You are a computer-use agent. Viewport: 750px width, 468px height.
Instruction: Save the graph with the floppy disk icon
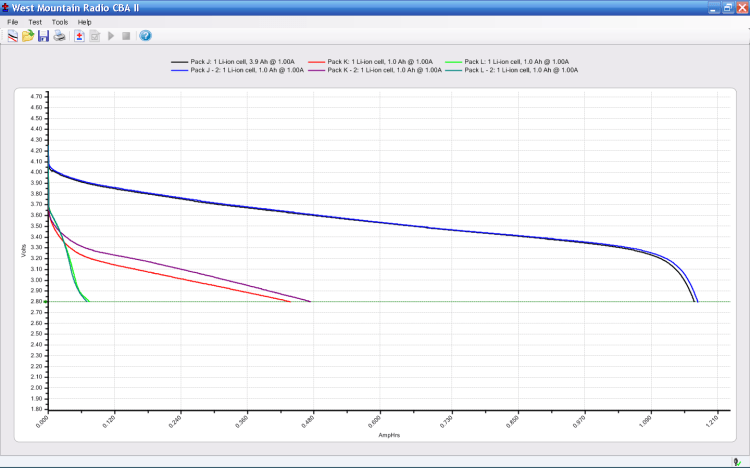pos(43,36)
